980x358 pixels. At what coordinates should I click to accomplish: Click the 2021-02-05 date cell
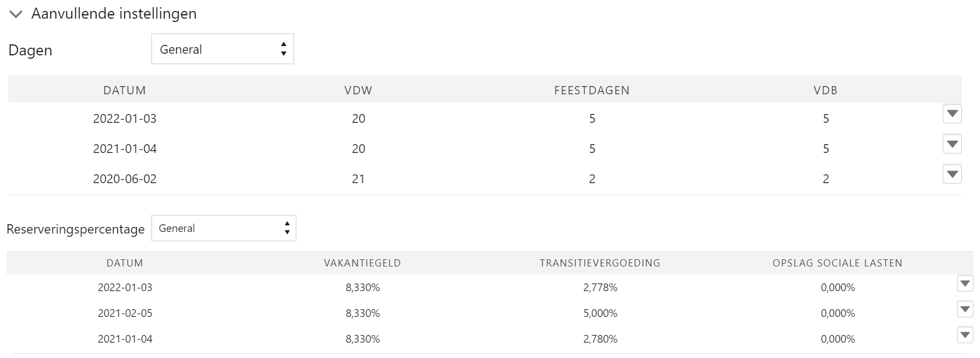click(125, 314)
